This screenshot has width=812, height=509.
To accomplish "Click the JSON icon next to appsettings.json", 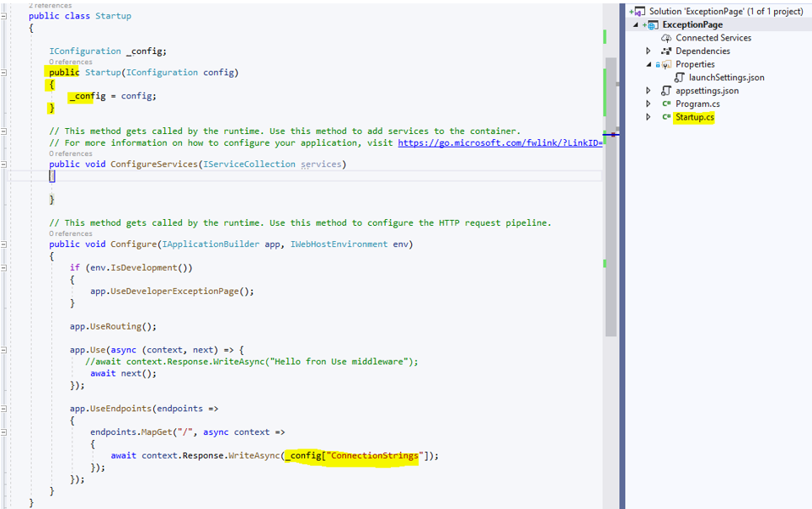I will click(x=665, y=90).
